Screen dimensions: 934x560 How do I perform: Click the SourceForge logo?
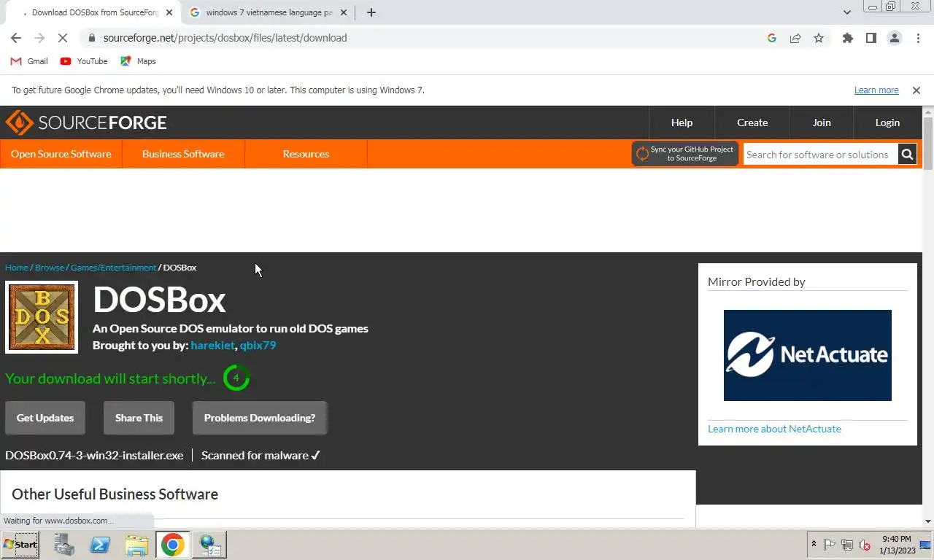pos(86,122)
